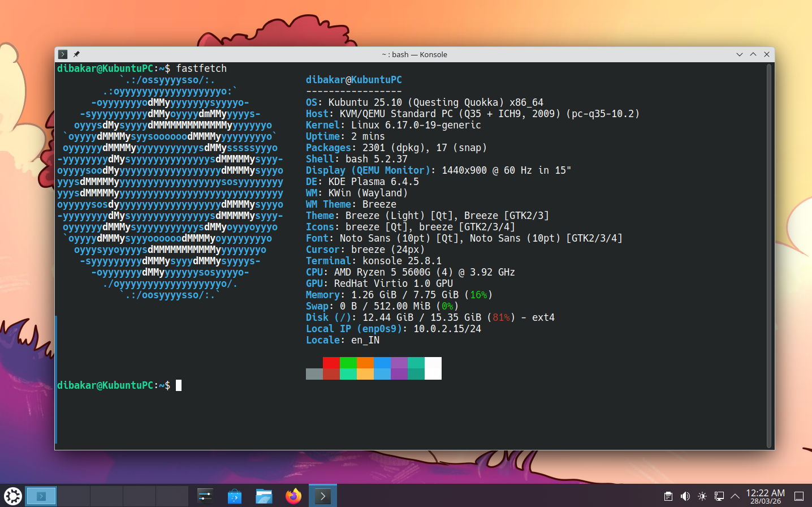Viewport: 812px width, 507px height.
Task: Open the clock showing 12:22 AM
Action: click(x=765, y=496)
